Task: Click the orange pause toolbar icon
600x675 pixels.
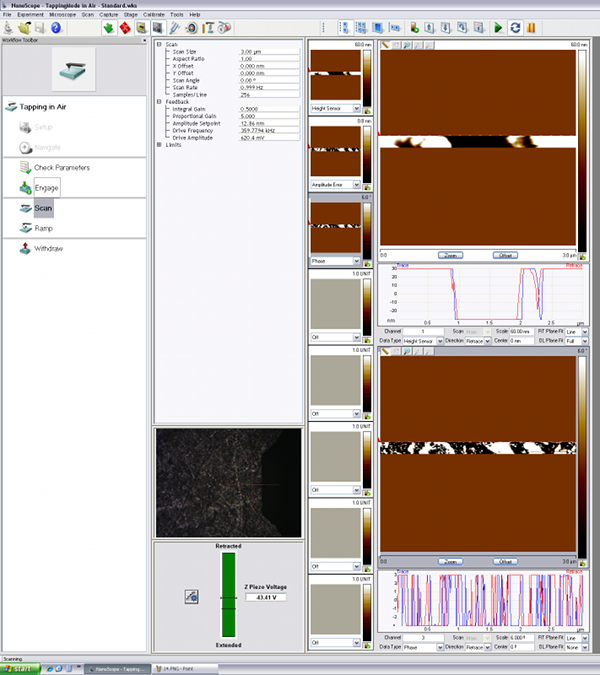Action: pyautogui.click(x=530, y=28)
